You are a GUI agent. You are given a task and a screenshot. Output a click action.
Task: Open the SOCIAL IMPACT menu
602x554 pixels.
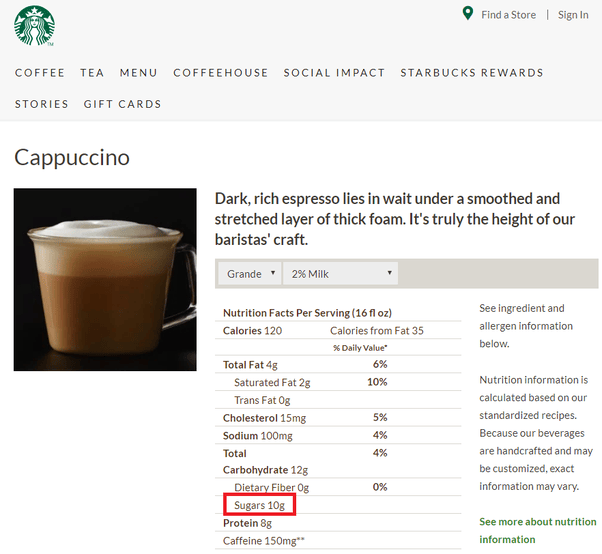(334, 73)
